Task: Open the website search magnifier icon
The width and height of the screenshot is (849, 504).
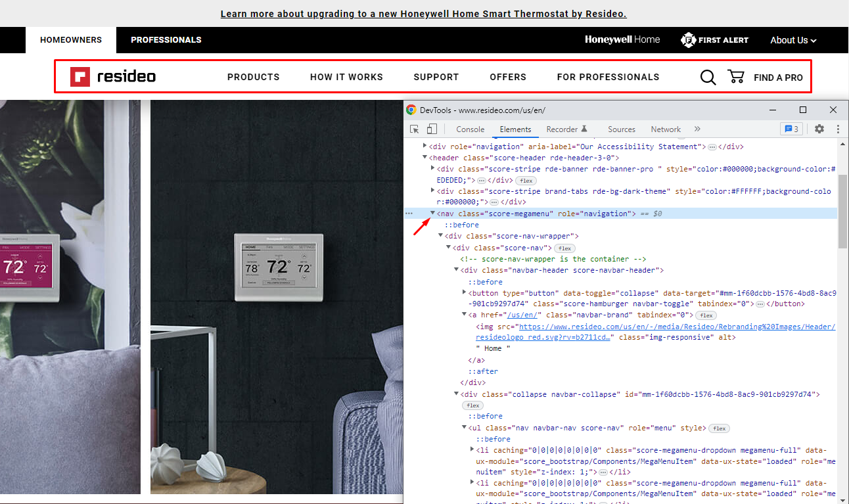Action: pos(708,78)
